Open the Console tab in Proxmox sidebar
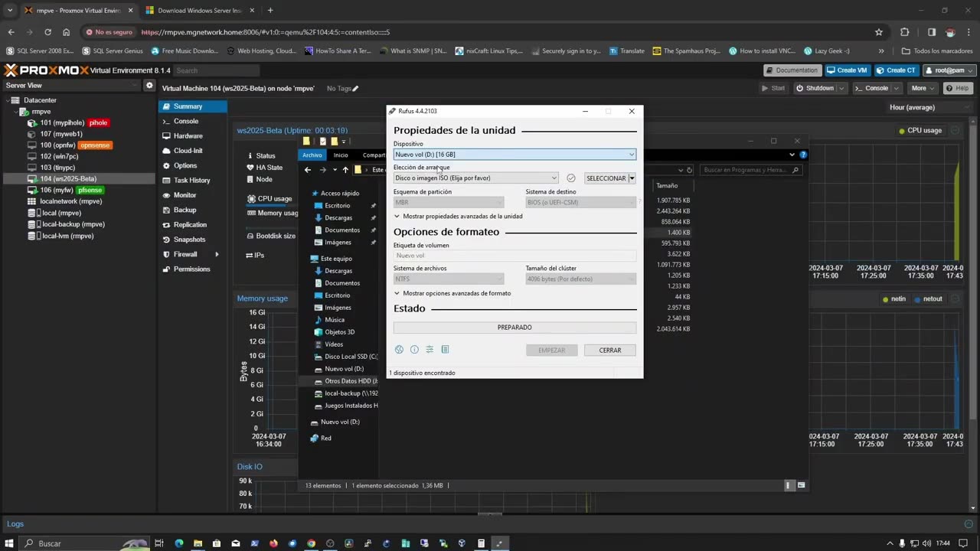This screenshot has width=980, height=551. coord(193,121)
